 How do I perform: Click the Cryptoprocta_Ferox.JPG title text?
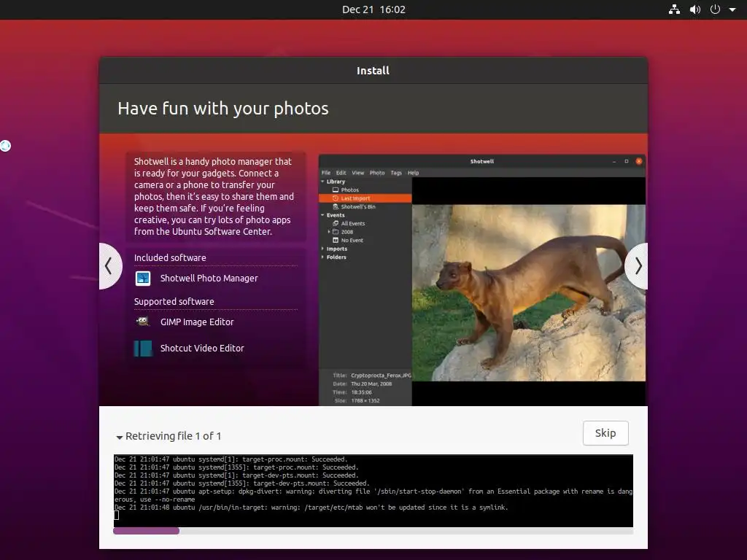pos(381,376)
